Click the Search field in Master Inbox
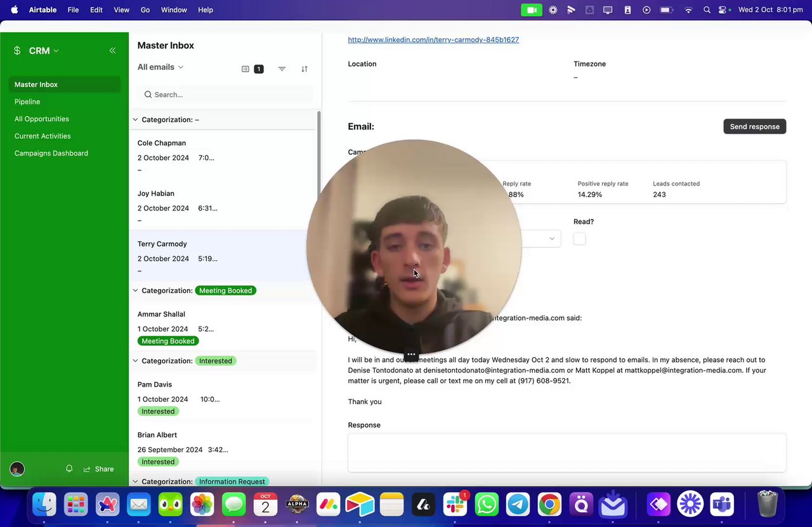812x527 pixels. [225, 94]
